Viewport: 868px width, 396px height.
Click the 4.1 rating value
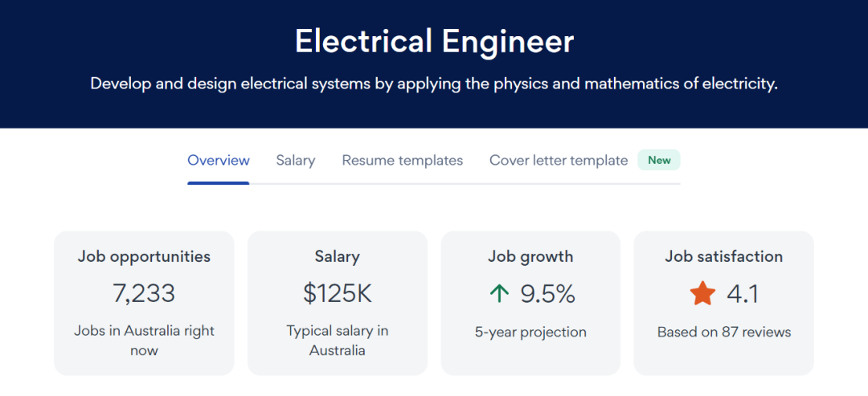pyautogui.click(x=743, y=294)
